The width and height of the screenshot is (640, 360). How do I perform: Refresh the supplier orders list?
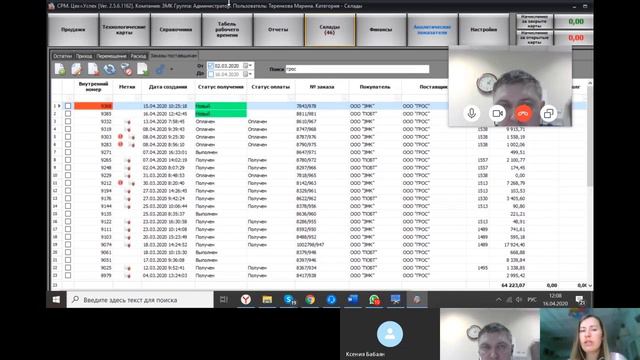[x=109, y=69]
